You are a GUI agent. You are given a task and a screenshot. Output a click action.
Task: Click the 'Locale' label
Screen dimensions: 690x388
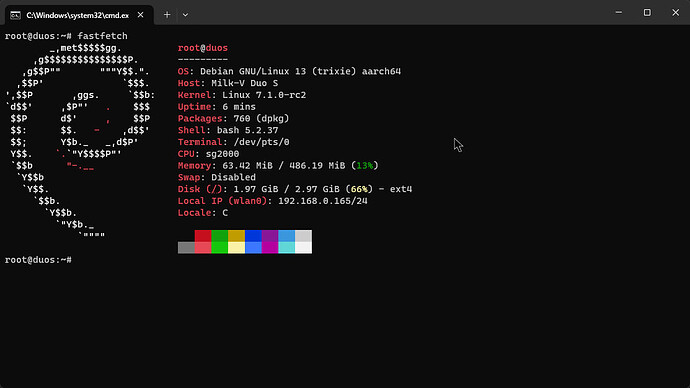pyautogui.click(x=195, y=213)
